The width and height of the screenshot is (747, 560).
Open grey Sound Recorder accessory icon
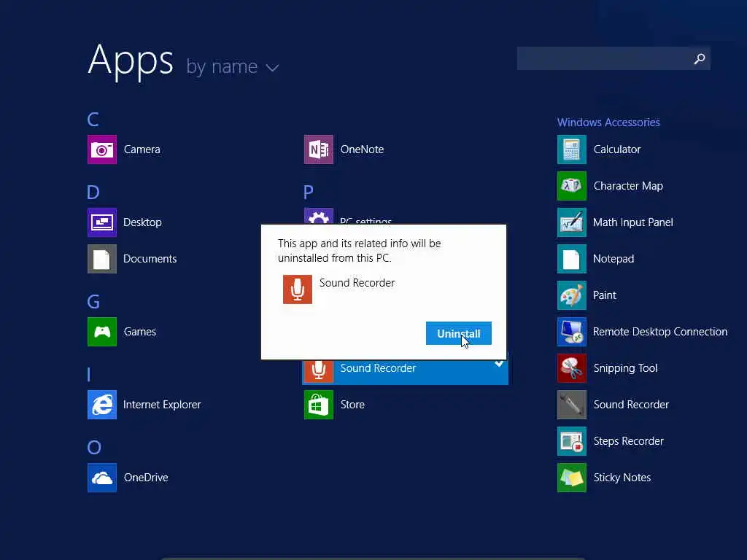[x=572, y=405]
